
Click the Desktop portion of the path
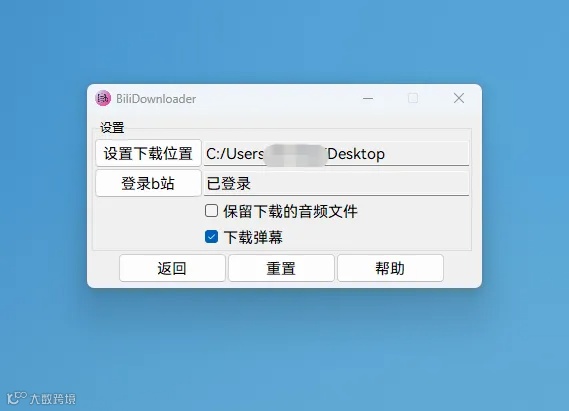pyautogui.click(x=356, y=154)
